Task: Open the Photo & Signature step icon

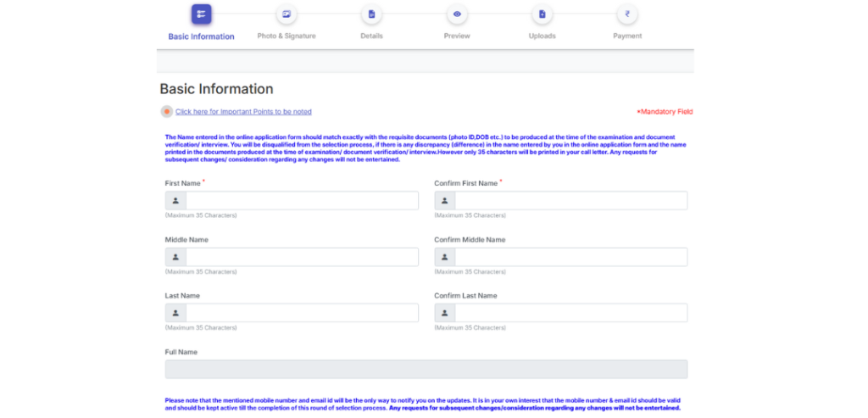Action: click(x=287, y=14)
